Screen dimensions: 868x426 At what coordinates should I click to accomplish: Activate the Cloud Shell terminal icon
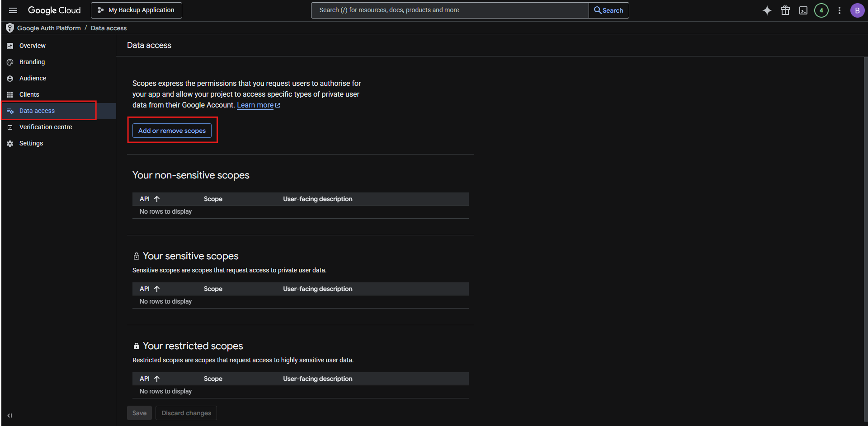pyautogui.click(x=803, y=10)
